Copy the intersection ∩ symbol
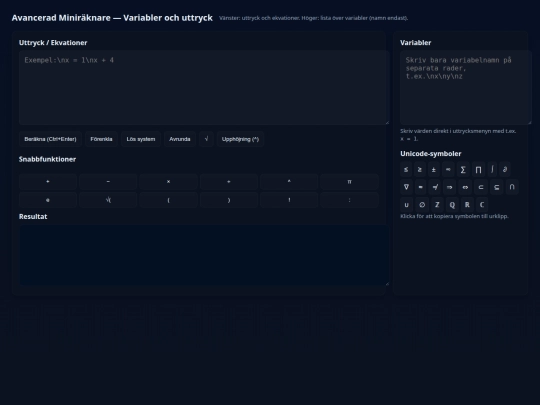Screen dimensions: 540x405 click(512, 187)
